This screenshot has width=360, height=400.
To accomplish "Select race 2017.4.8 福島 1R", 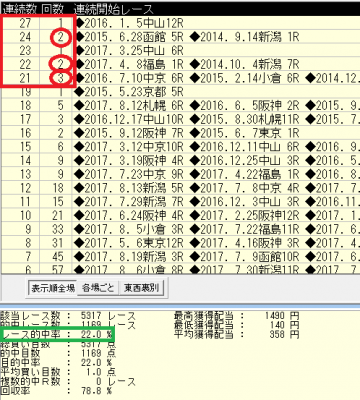I will coord(130,64).
